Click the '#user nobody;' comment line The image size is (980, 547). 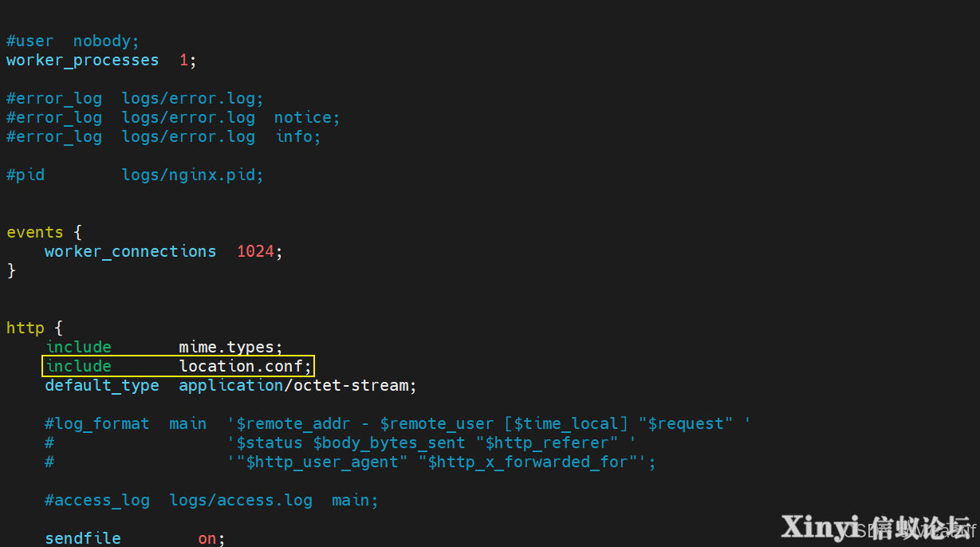[73, 41]
